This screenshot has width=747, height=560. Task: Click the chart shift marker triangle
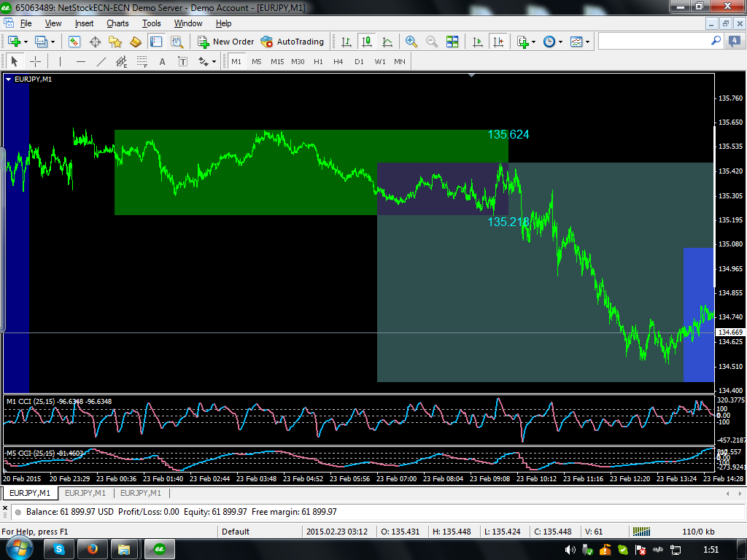pyautogui.click(x=472, y=75)
